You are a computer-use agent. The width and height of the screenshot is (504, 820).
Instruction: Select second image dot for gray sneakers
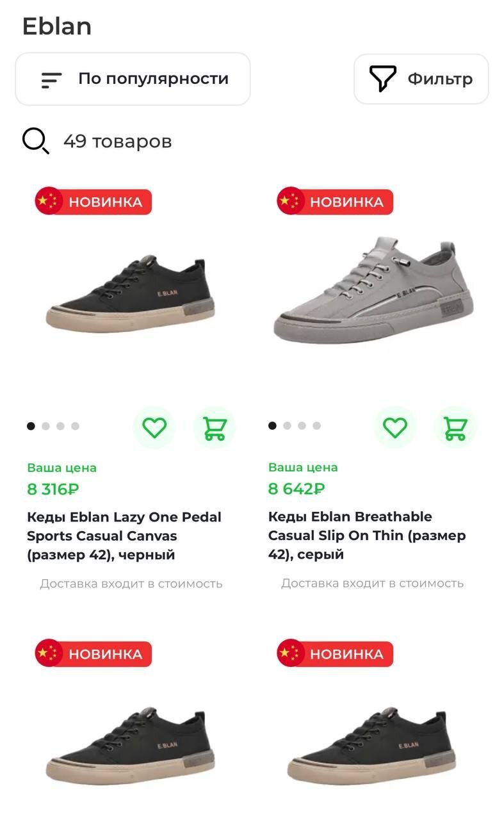pos(287,425)
